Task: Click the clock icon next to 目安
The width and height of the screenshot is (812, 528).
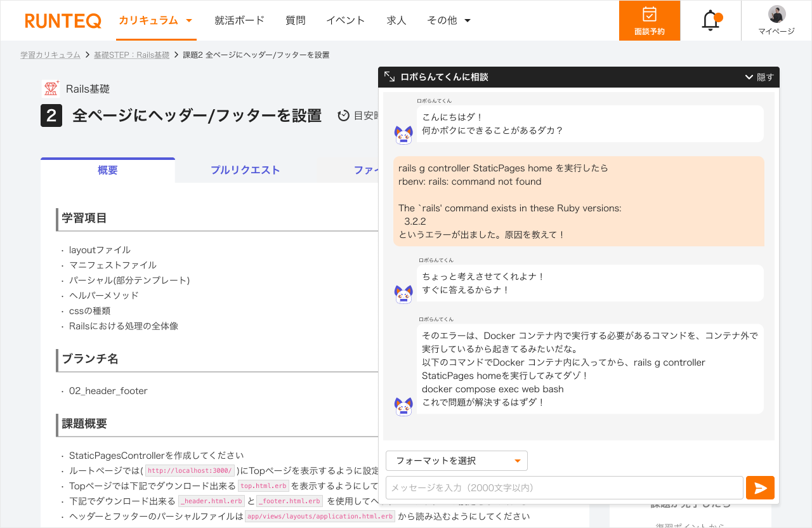Action: pos(343,115)
